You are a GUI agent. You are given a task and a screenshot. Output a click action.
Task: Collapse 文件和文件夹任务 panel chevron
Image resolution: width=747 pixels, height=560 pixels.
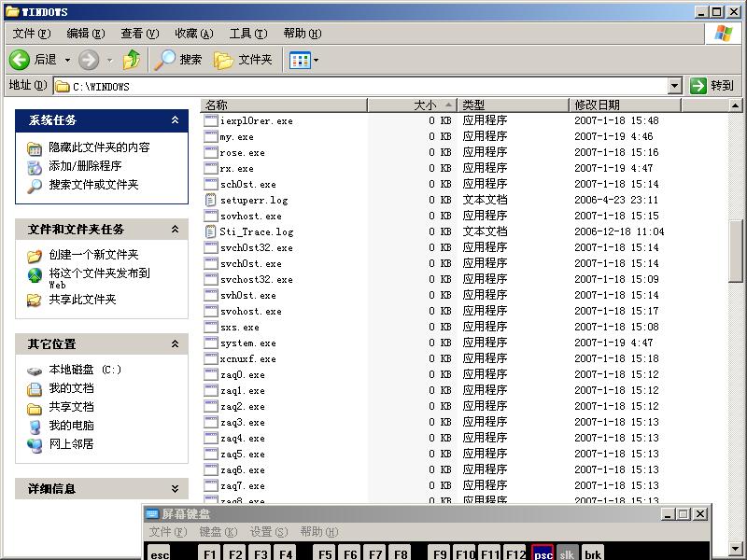(x=175, y=229)
